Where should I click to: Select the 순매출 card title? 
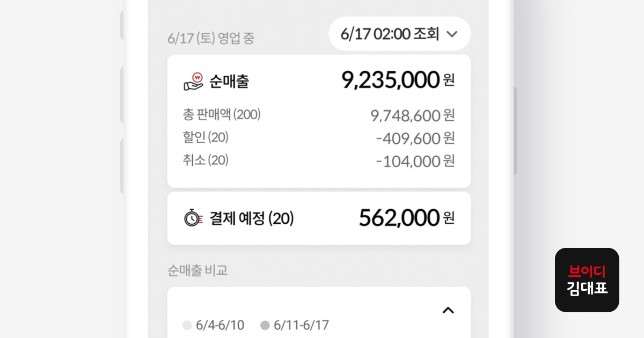point(229,82)
